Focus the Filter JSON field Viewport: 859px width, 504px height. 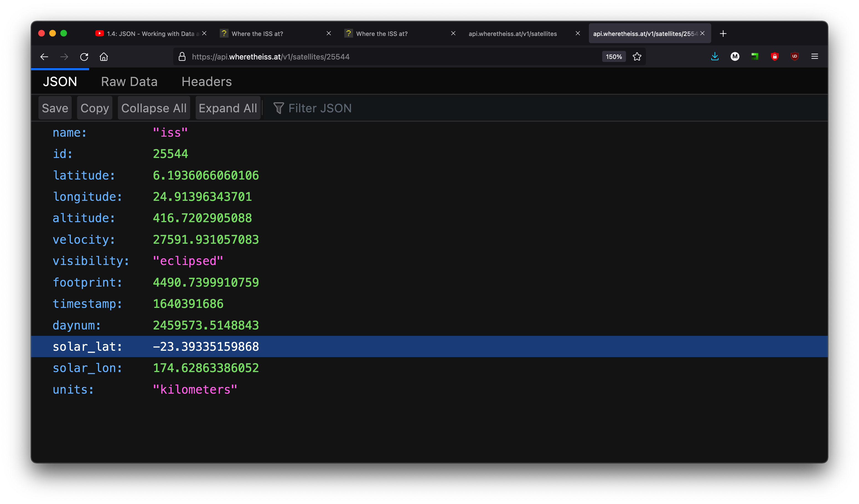[x=320, y=108]
